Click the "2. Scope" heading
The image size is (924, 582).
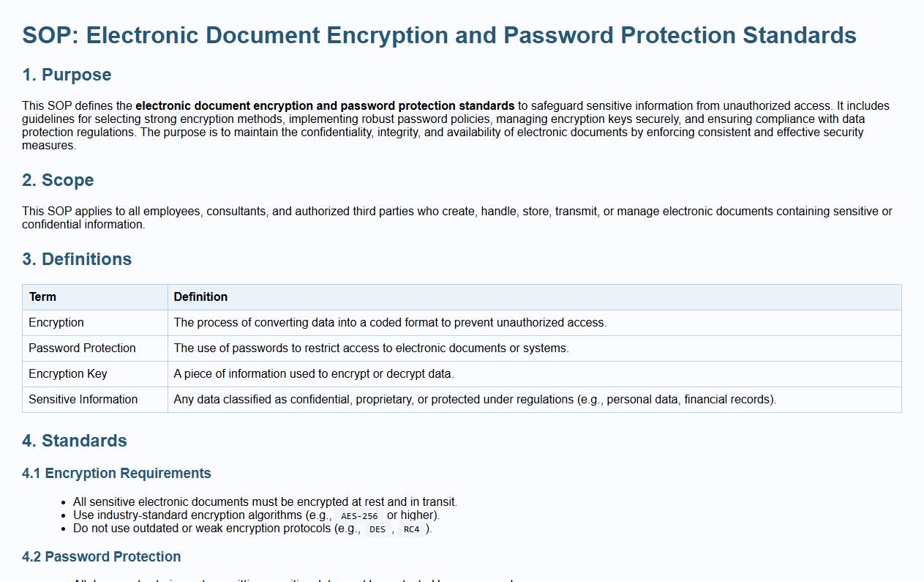[58, 180]
